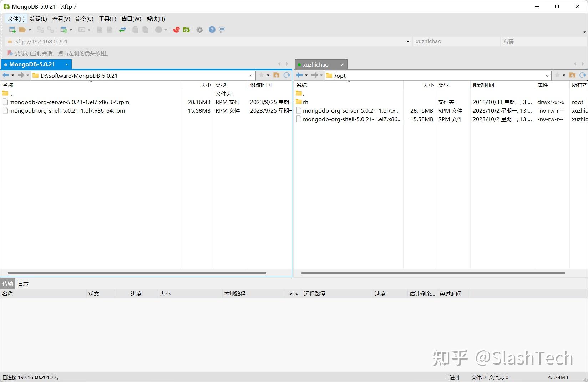Select mongodb-org-server rpm in the local pane
The width and height of the screenshot is (588, 382).
point(70,102)
